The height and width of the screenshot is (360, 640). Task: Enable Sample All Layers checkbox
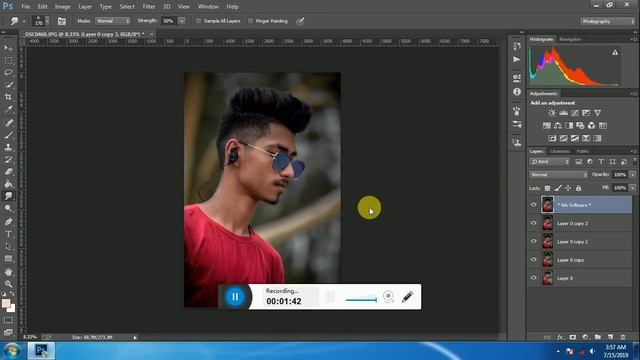pyautogui.click(x=199, y=21)
